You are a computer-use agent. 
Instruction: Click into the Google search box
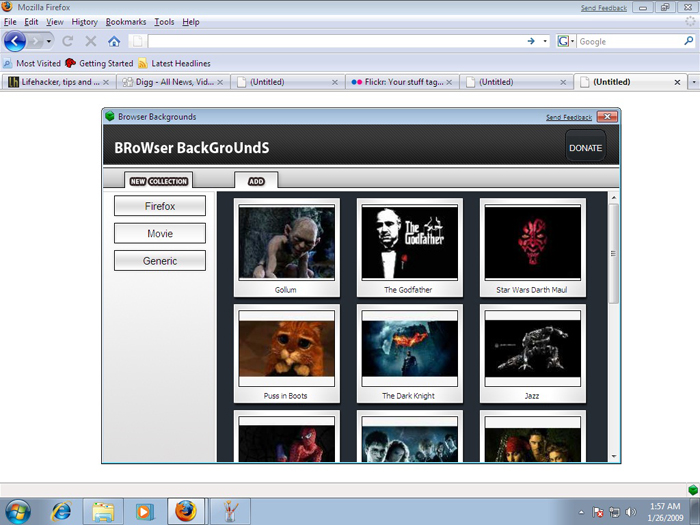pos(629,42)
